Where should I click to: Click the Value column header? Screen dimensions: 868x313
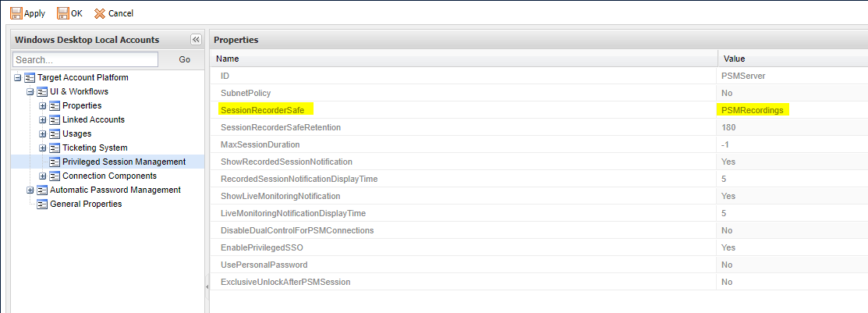coord(735,59)
